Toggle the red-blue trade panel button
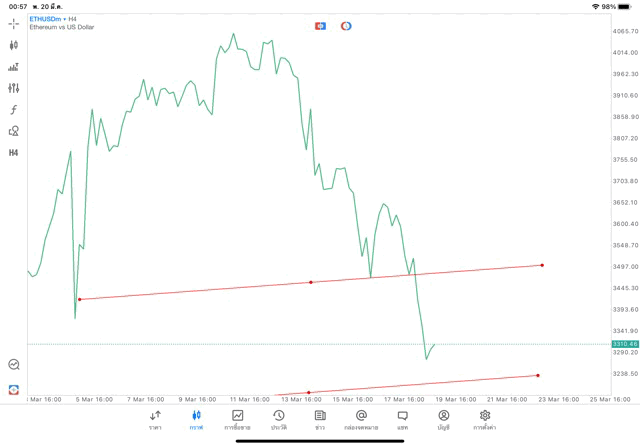Viewport: 640px width, 447px height. coord(320,25)
